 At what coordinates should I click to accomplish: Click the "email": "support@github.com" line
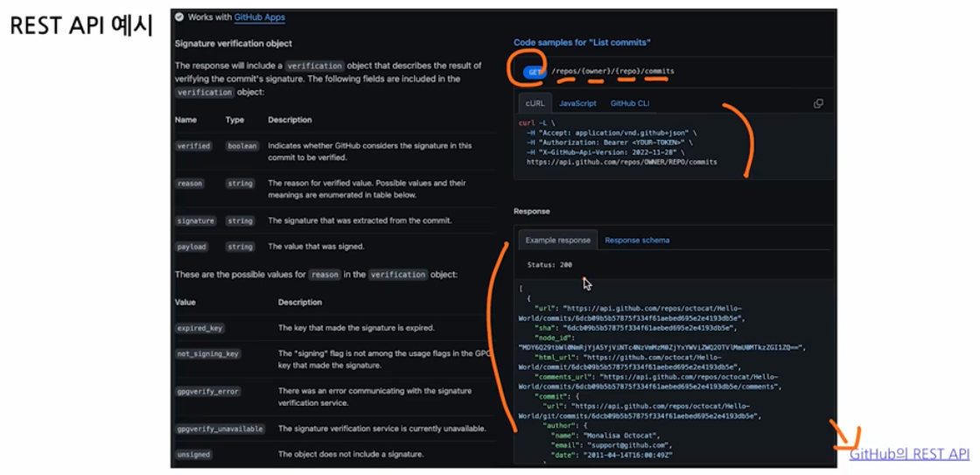[x=612, y=445]
